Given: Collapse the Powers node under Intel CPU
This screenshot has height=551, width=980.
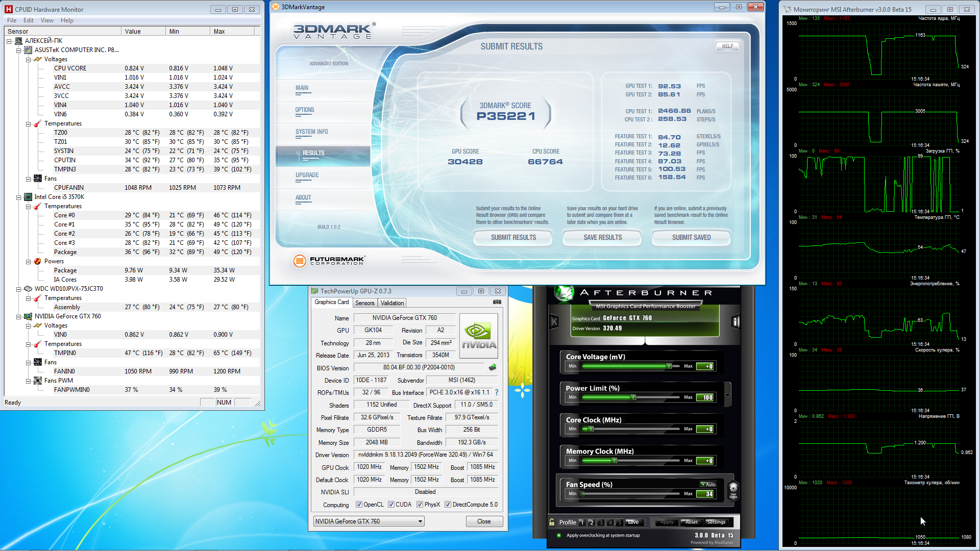Looking at the screenshot, I should coord(29,261).
